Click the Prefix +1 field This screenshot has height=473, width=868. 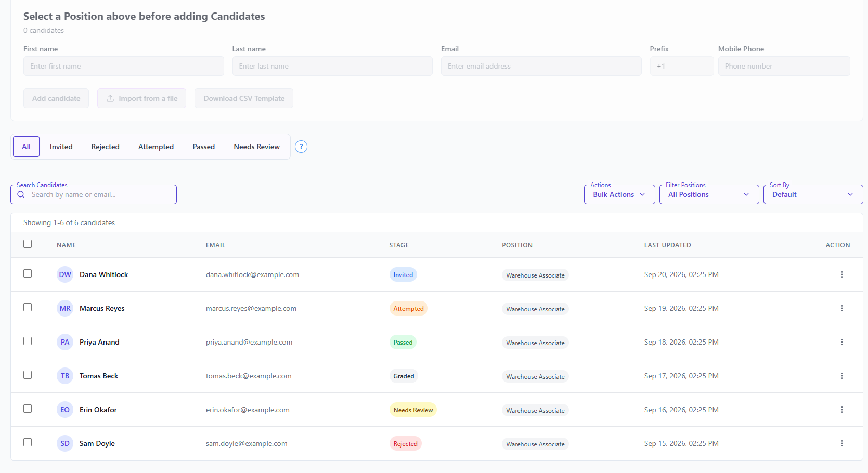(x=682, y=66)
